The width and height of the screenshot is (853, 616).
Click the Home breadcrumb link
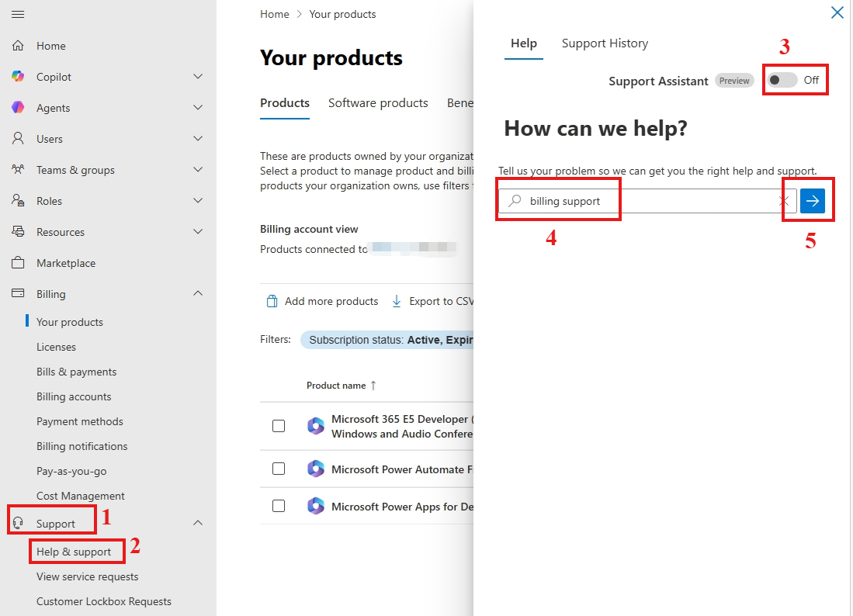pos(274,14)
